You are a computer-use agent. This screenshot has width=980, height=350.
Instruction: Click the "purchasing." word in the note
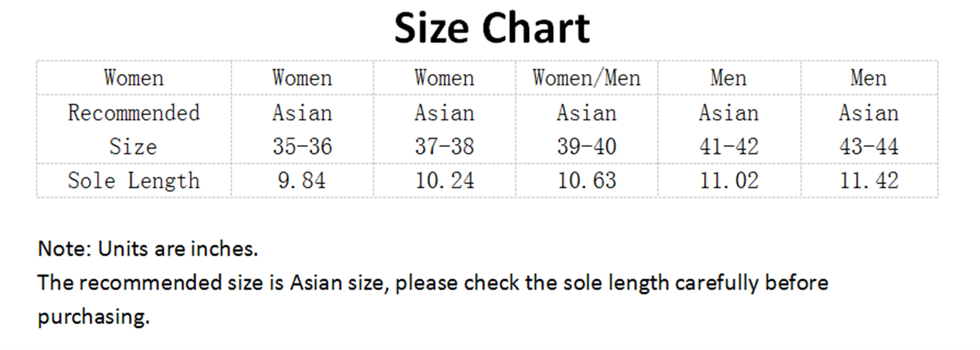94,317
